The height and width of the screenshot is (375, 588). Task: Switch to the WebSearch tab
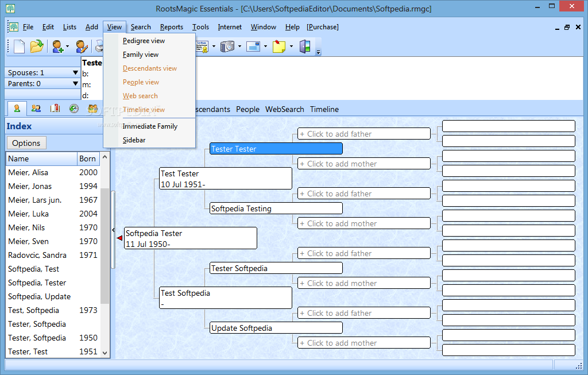[285, 109]
